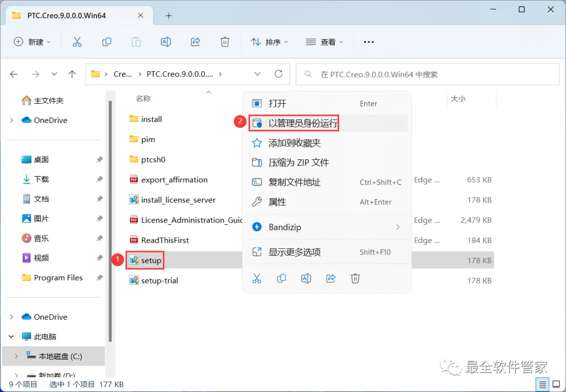Click the Share icon in the toolbar

tap(195, 42)
